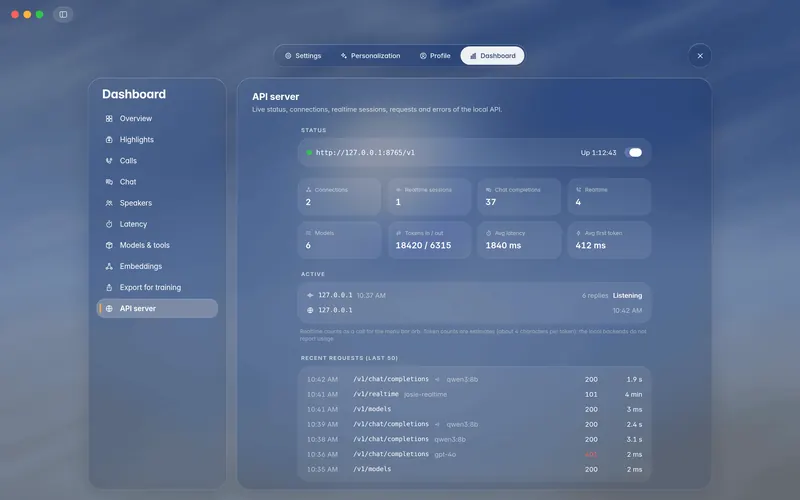Click the Chat completions card showing 37
800x500 pixels.
(519, 196)
